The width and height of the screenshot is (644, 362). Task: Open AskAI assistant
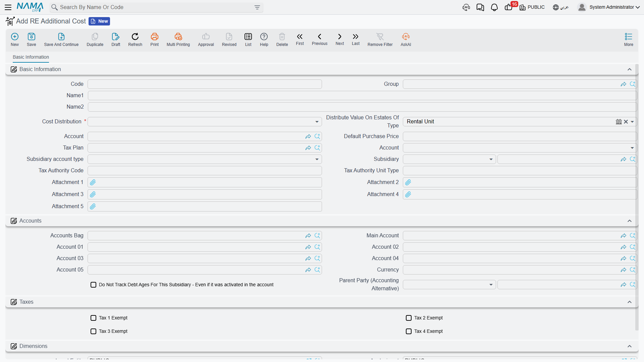pos(406,40)
